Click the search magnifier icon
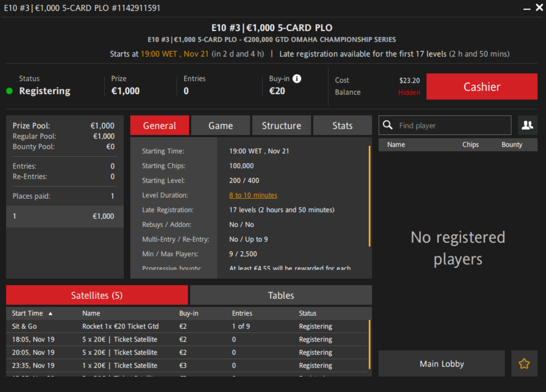This screenshot has width=546, height=392. [x=388, y=125]
